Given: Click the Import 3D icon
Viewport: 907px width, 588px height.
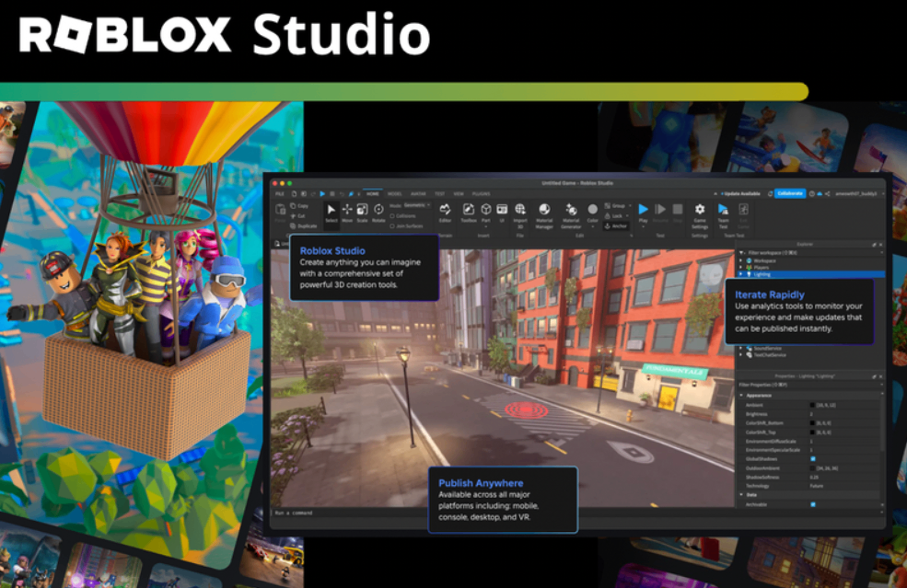Looking at the screenshot, I should (520, 209).
